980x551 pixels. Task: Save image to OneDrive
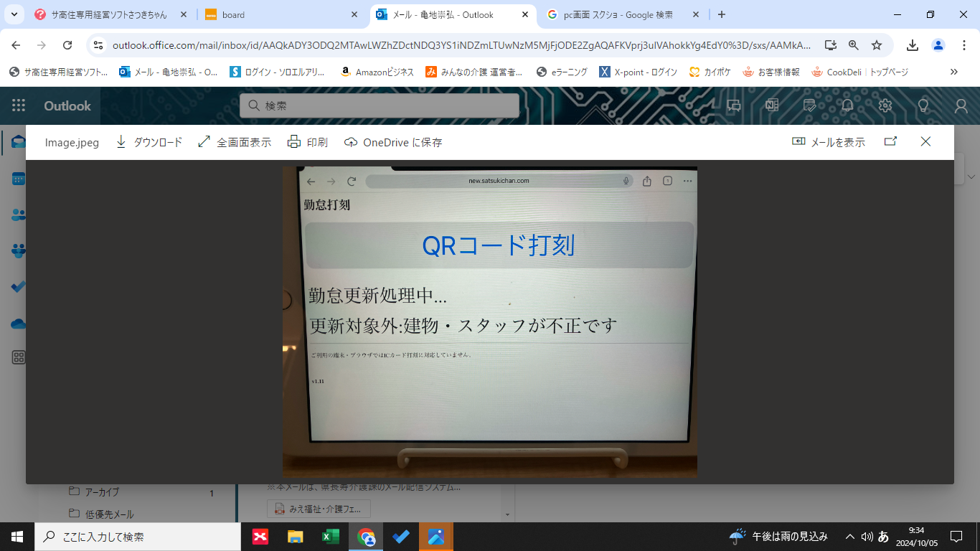393,142
